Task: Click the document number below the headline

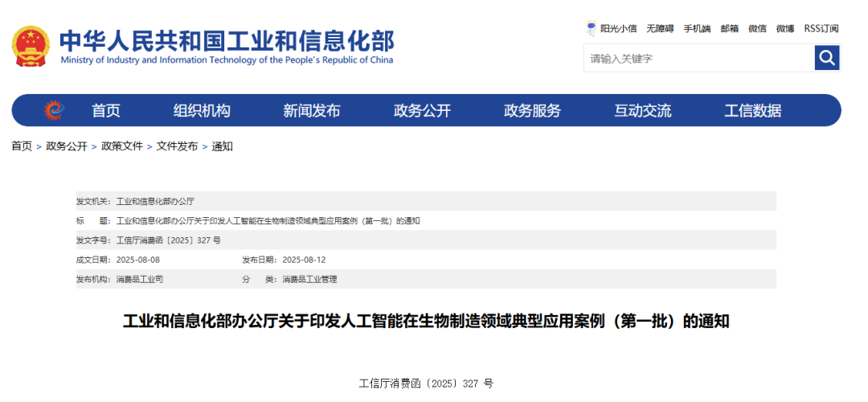Action: coord(426,384)
